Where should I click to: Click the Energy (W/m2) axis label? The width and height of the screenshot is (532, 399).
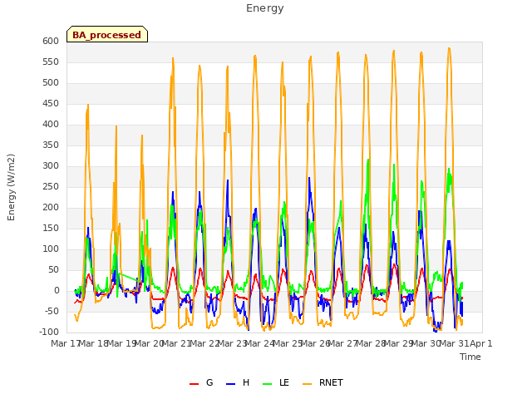click(x=11, y=187)
